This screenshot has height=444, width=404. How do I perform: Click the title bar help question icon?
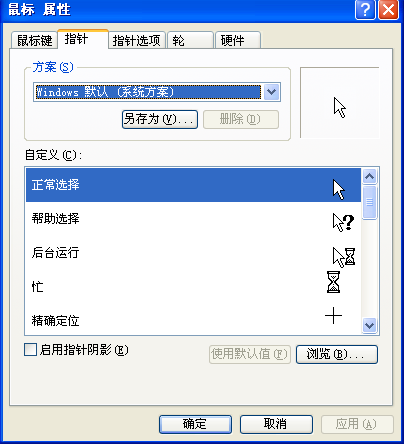coord(365,10)
